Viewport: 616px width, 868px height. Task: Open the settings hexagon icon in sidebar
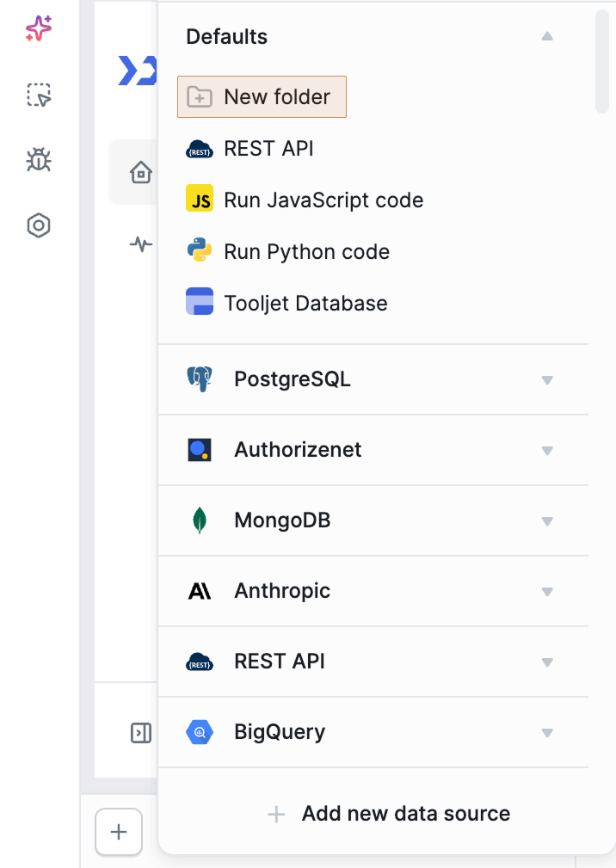(39, 225)
